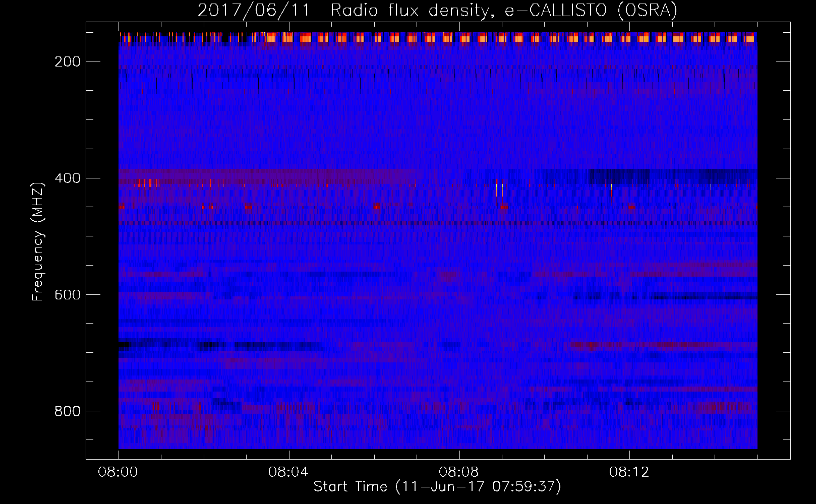Click the '08:12' time tick label

[629, 472]
